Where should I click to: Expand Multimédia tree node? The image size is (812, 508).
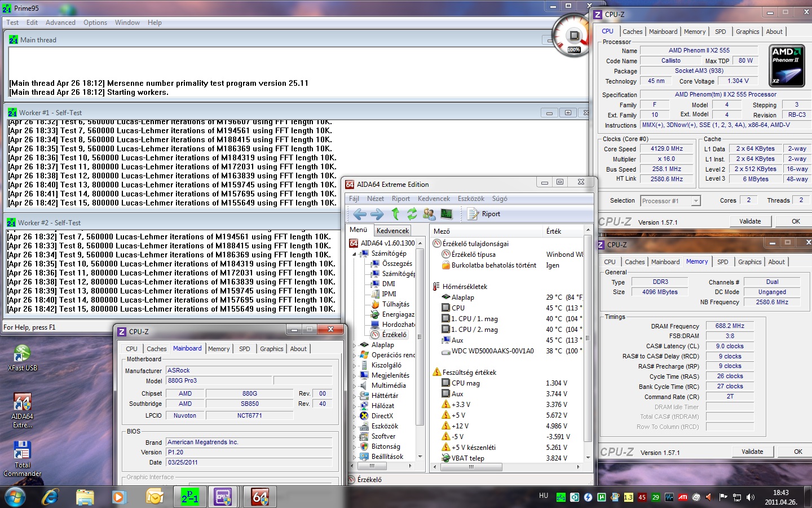coord(355,386)
